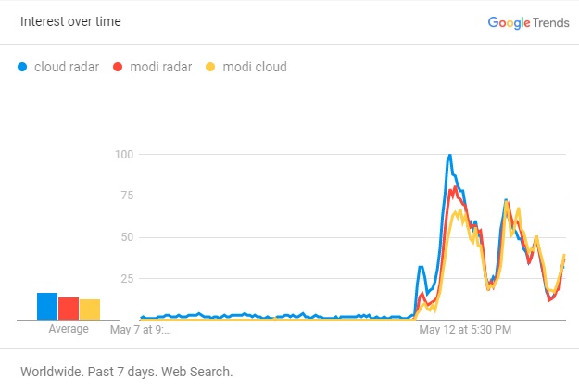Click the 100 y-axis label
This screenshot has height=392, width=579.
[124, 155]
